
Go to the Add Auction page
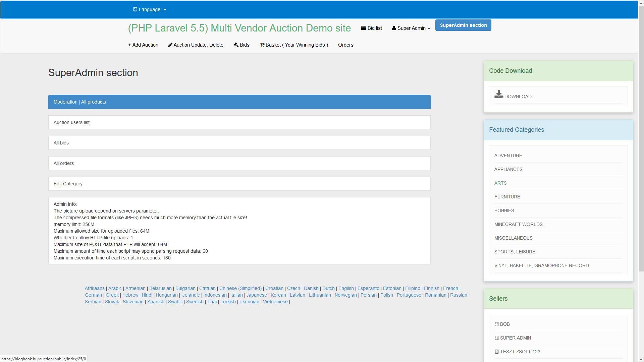pyautogui.click(x=143, y=45)
